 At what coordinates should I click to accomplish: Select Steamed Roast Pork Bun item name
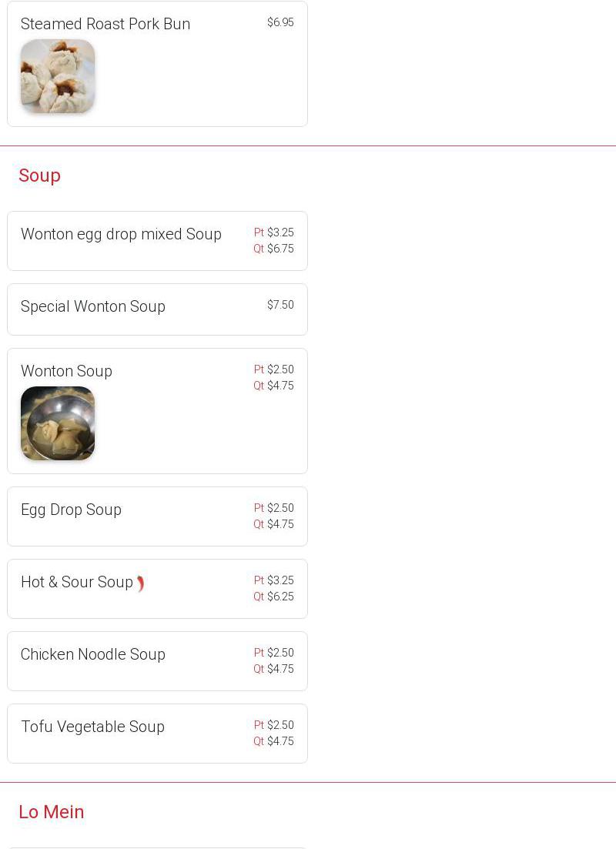tap(105, 24)
